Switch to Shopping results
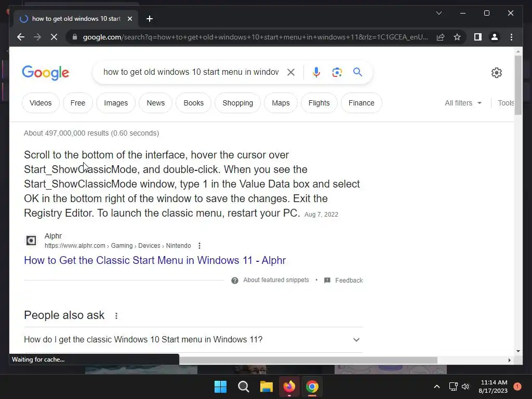This screenshot has width=532, height=399. coord(237,103)
